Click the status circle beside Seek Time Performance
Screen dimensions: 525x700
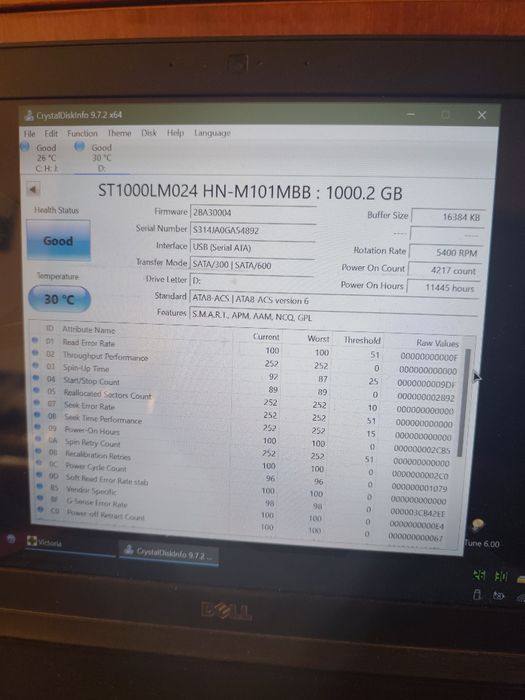(x=38, y=415)
